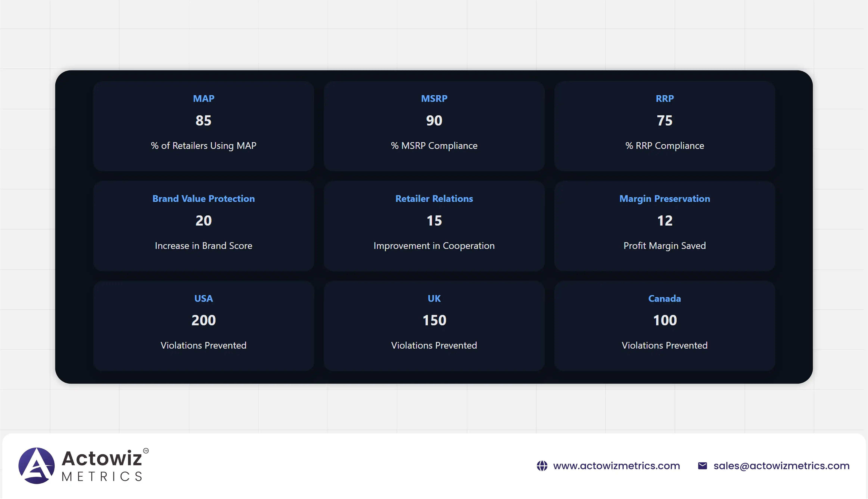This screenshot has width=868, height=499.
Task: Select the value 85 in MAP card
Action: (203, 121)
